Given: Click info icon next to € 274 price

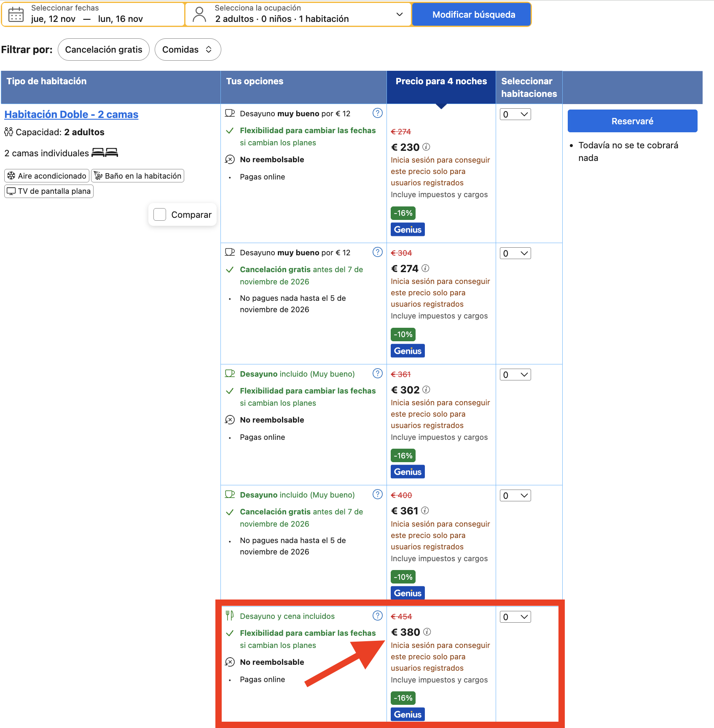Looking at the screenshot, I should (x=426, y=268).
